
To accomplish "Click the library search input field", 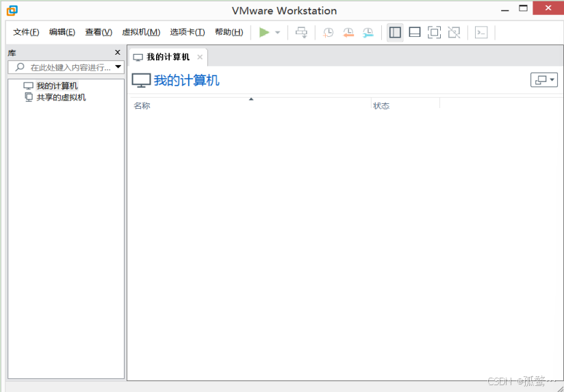I will point(66,67).
